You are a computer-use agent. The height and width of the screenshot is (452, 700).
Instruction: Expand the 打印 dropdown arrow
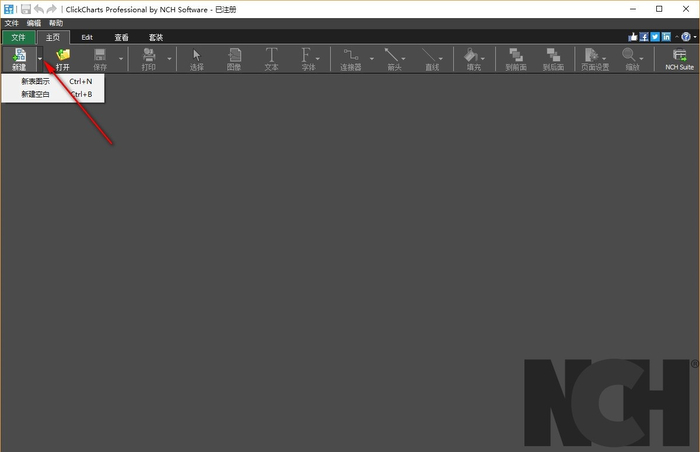[169, 59]
